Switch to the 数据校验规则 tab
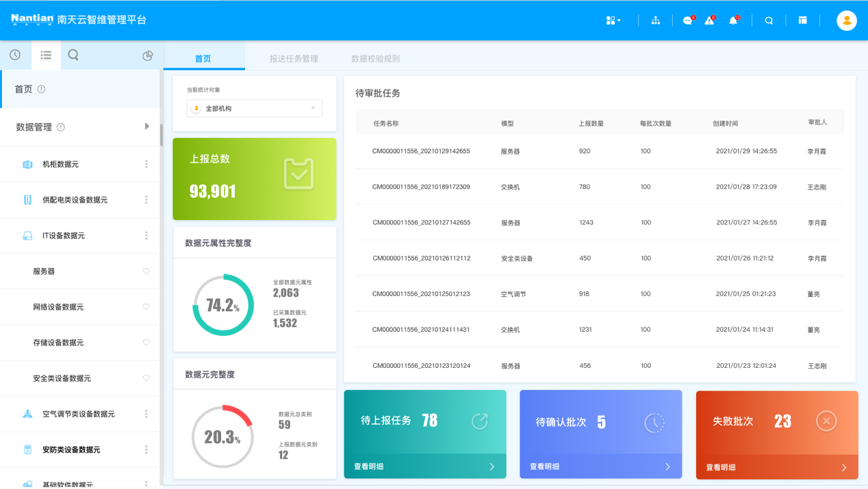 (375, 59)
